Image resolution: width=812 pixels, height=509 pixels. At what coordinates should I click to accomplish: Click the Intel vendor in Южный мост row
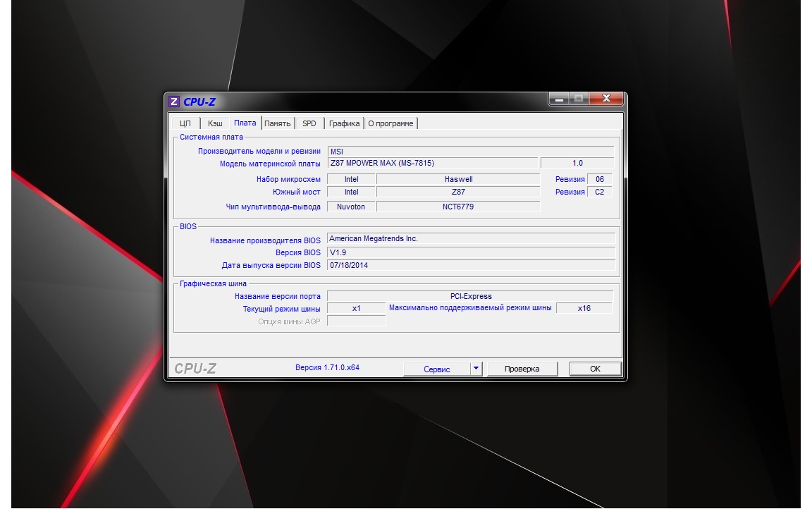coord(351,192)
